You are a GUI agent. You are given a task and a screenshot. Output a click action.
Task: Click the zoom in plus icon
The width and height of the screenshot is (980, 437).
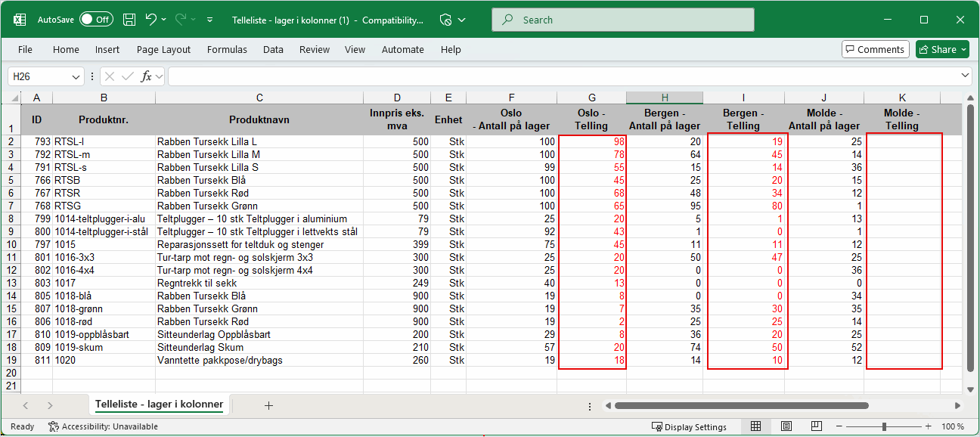pyautogui.click(x=929, y=426)
